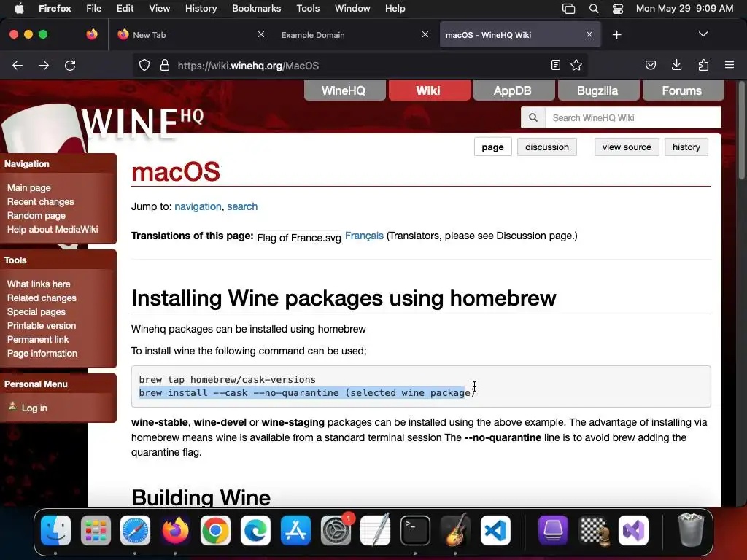Close the macOS - WineHQ Wiki tab
Image resolution: width=747 pixels, height=560 pixels.
(x=589, y=34)
